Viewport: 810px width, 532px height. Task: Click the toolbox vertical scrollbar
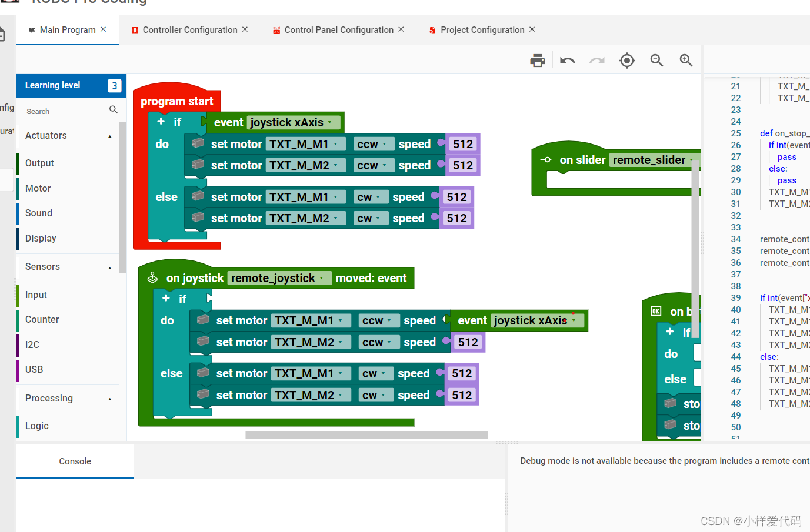coord(122,198)
